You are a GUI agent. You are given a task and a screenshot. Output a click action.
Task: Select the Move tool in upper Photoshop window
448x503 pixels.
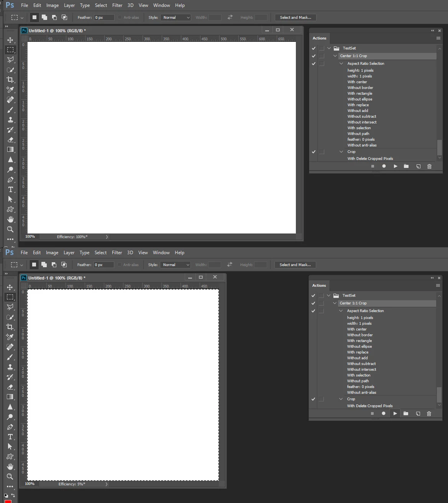[10, 40]
